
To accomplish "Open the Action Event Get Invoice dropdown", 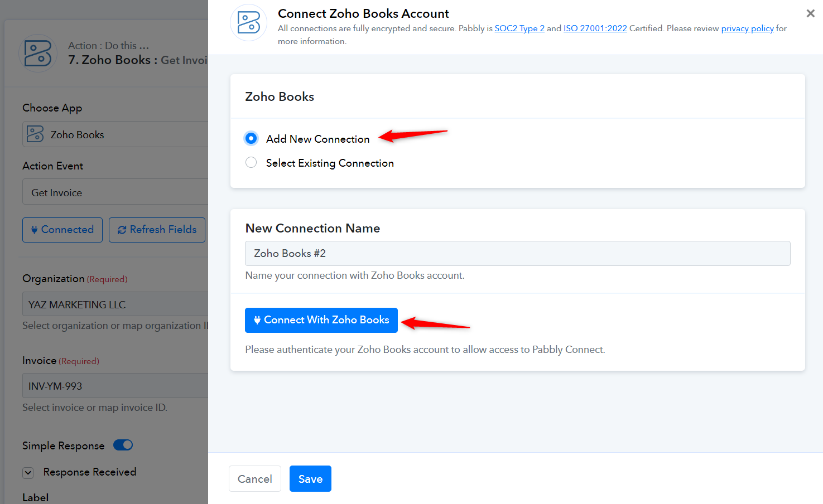I will pyautogui.click(x=115, y=192).
